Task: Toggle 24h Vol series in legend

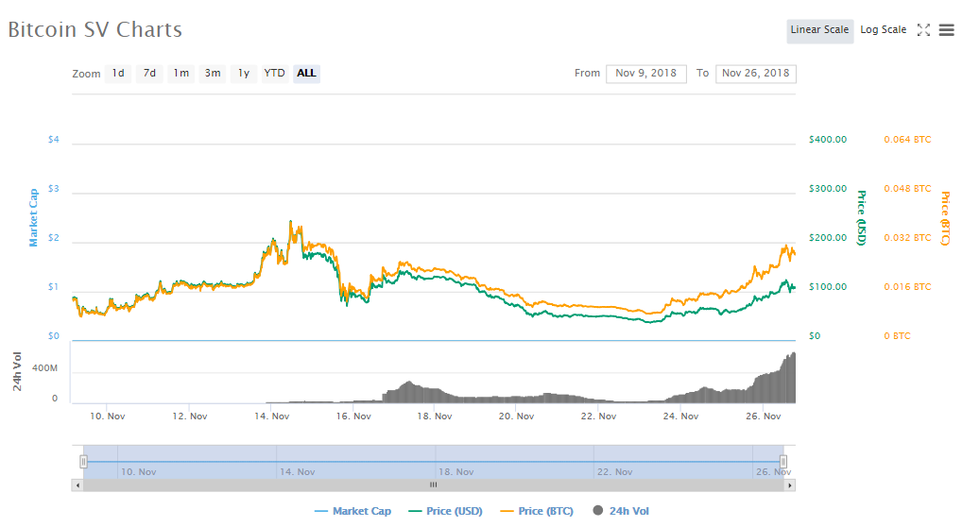Action: [621, 511]
